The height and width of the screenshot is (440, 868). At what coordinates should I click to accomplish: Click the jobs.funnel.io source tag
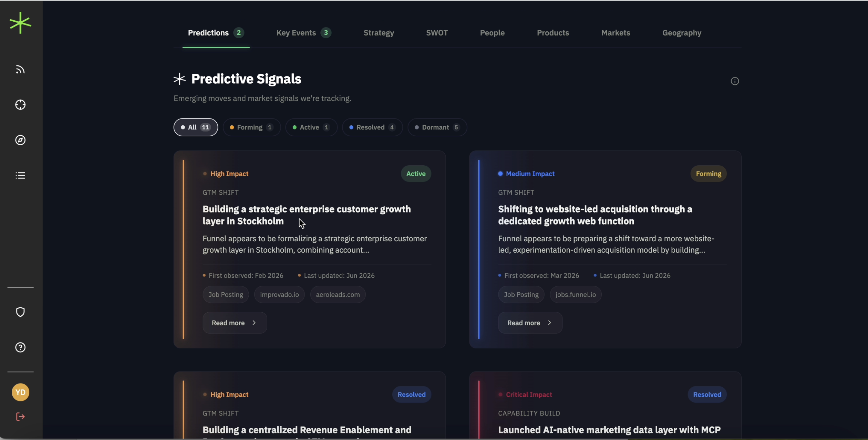click(576, 295)
